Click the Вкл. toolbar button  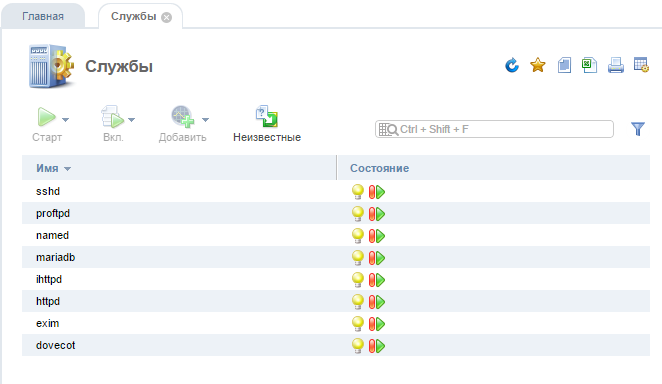click(x=113, y=124)
